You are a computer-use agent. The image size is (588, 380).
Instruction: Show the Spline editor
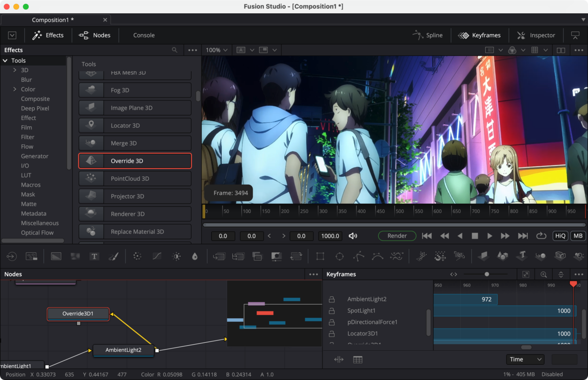point(427,35)
